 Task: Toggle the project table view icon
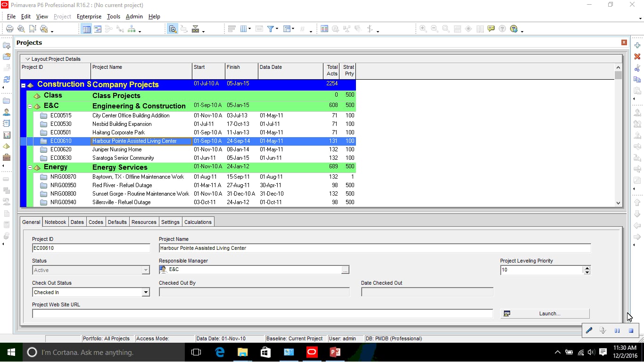[86, 29]
